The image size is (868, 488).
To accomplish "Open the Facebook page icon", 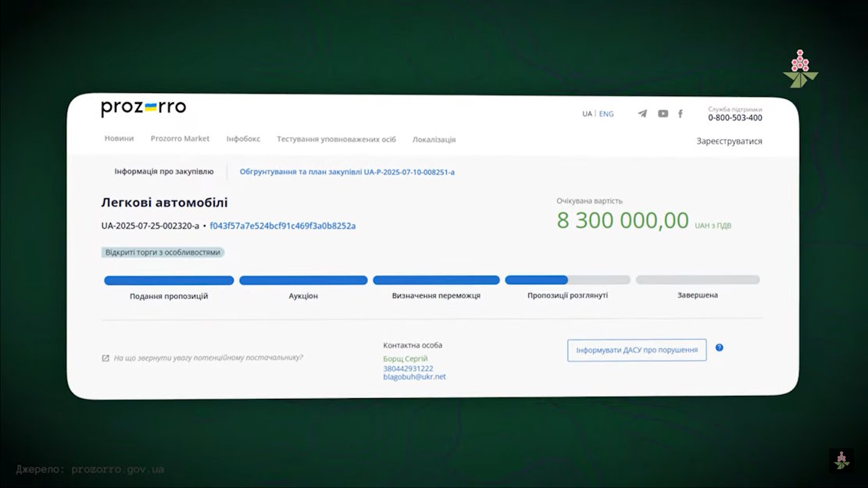I will coord(680,113).
